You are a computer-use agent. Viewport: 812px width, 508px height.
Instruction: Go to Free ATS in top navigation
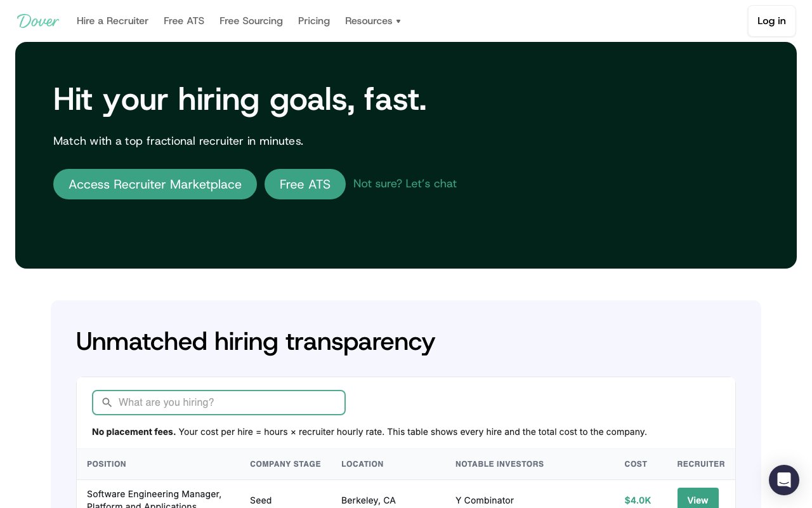tap(184, 21)
